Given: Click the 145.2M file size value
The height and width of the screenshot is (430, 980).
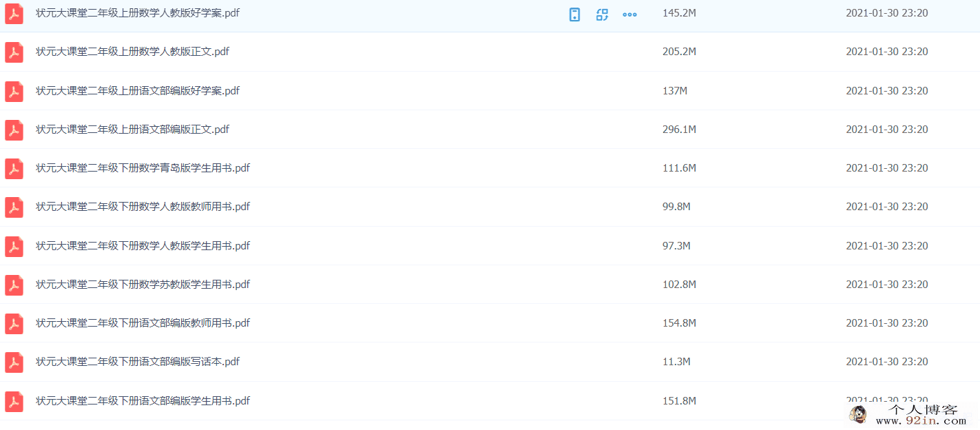Looking at the screenshot, I should coord(679,13).
